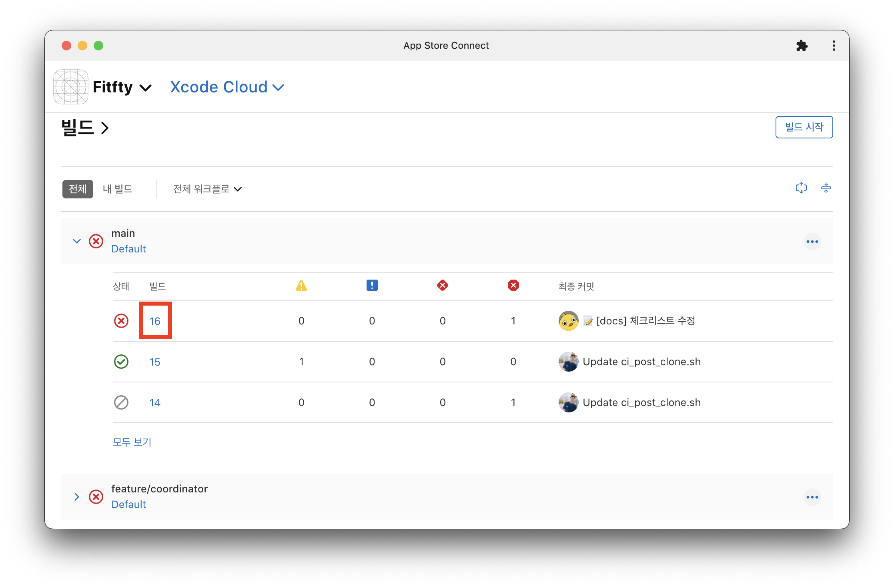Open more options for main branch

click(812, 242)
